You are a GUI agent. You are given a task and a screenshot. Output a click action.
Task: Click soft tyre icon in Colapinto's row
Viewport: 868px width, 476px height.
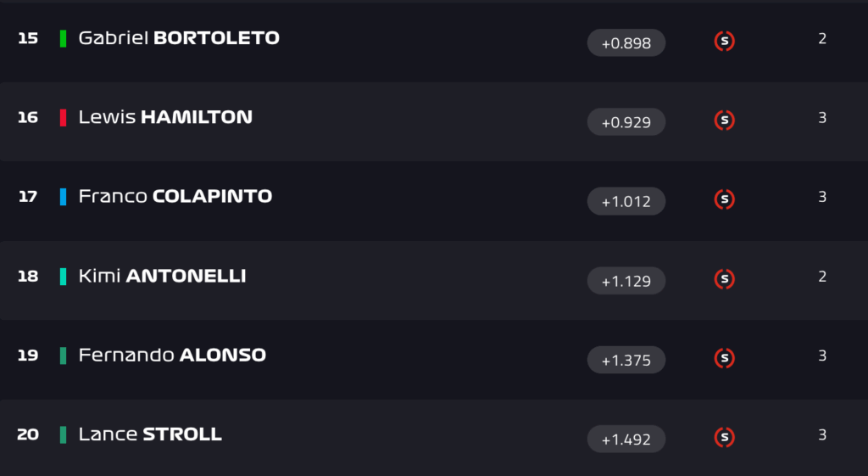724,199
